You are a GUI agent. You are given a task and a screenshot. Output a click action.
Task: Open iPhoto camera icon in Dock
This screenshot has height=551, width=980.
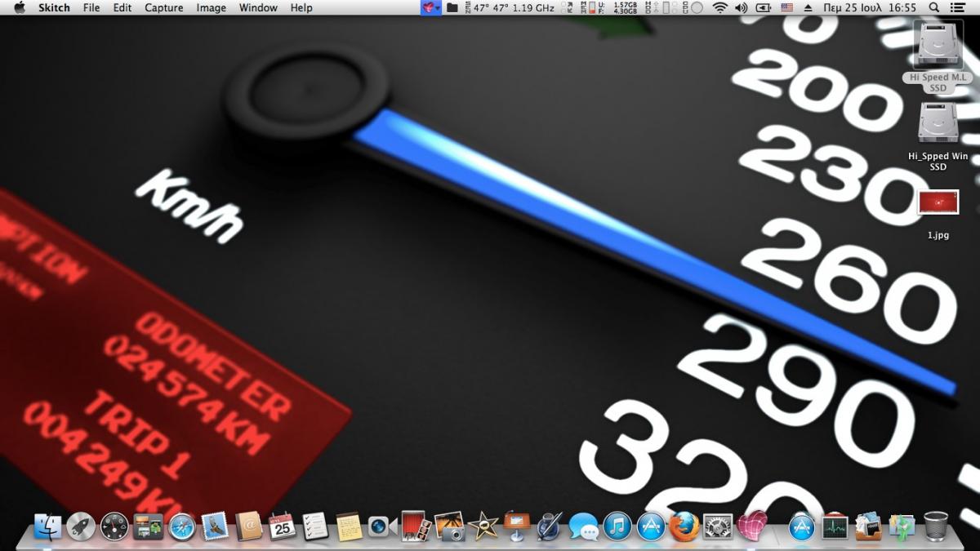(449, 527)
